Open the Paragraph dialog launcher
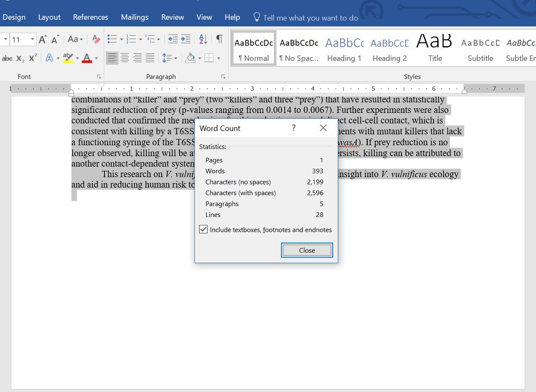The image size is (536, 392). click(x=222, y=77)
